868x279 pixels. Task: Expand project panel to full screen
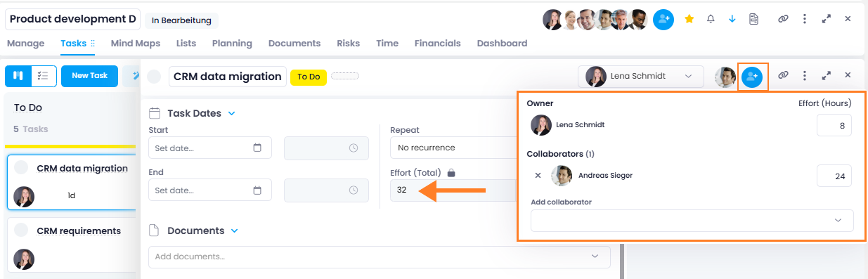click(827, 19)
